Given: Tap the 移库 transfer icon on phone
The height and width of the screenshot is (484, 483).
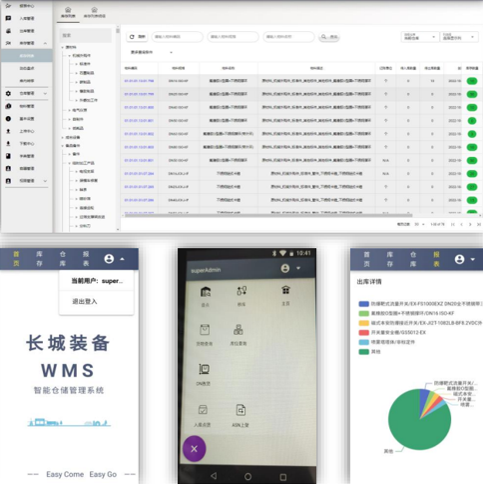Looking at the screenshot, I should click(242, 291).
